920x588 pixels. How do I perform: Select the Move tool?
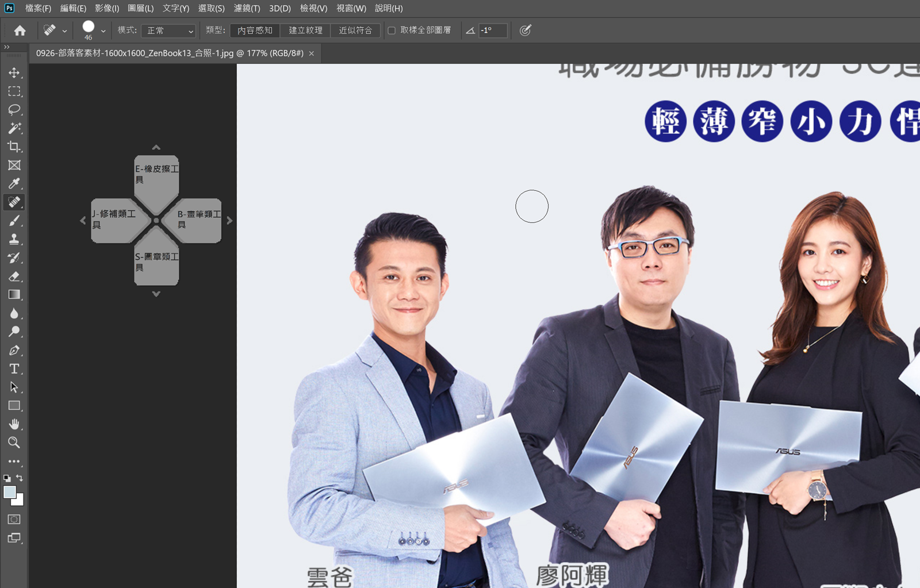pos(14,73)
